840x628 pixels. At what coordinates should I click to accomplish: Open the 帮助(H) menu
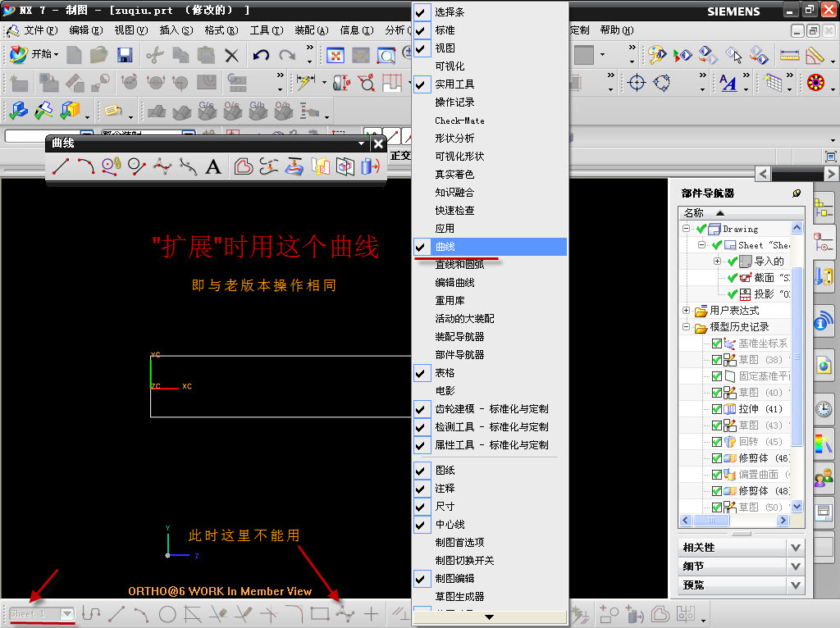[617, 30]
